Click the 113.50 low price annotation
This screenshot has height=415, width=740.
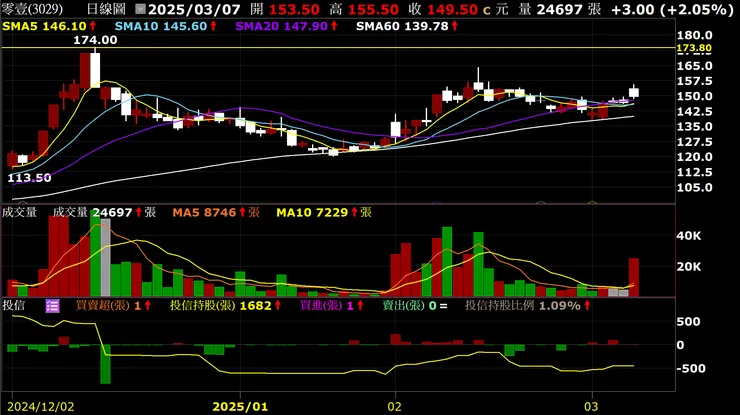pos(29,178)
